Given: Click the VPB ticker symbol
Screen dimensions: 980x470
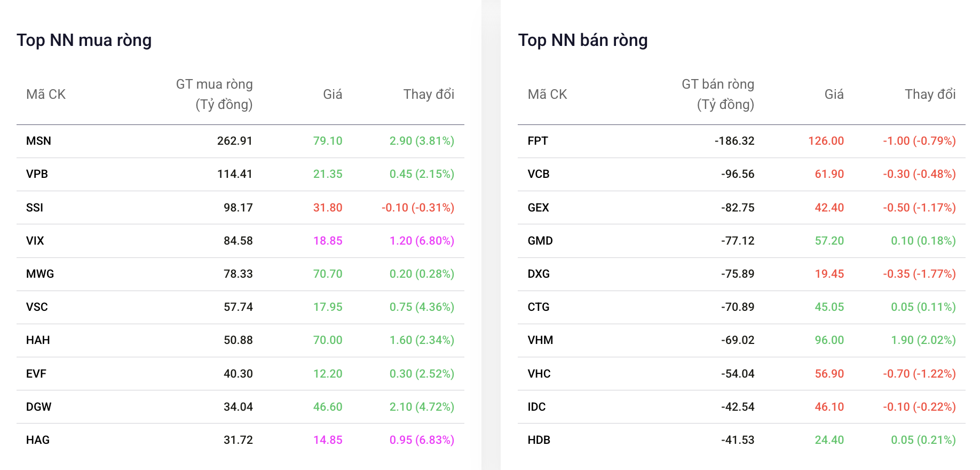Looking at the screenshot, I should click(x=37, y=174).
